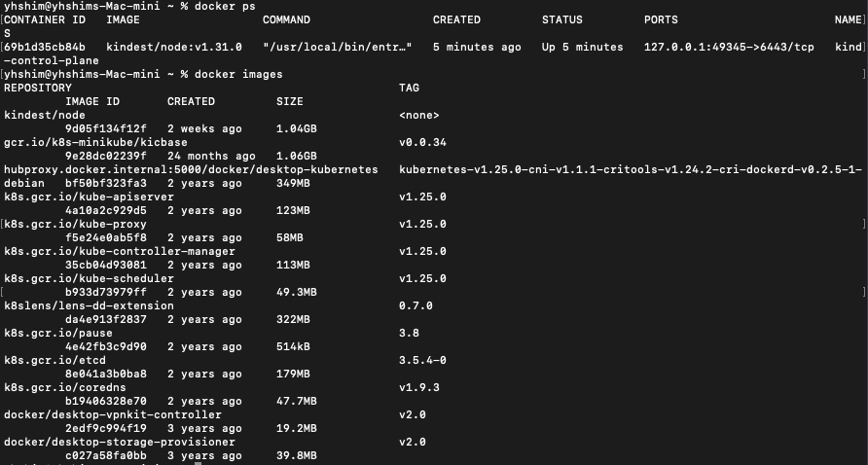This screenshot has width=868, height=465.
Task: Click image ID da4e913f2837
Action: pyautogui.click(x=106, y=319)
